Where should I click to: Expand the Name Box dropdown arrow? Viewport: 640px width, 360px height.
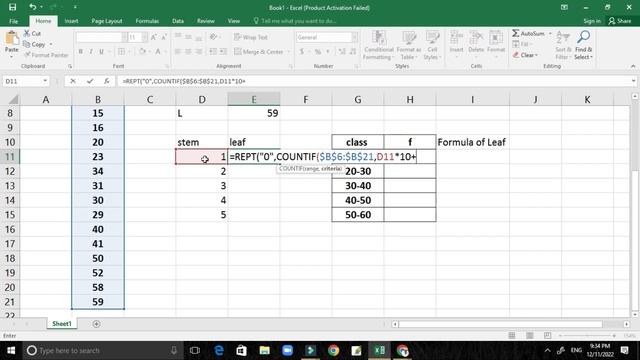pyautogui.click(x=45, y=81)
